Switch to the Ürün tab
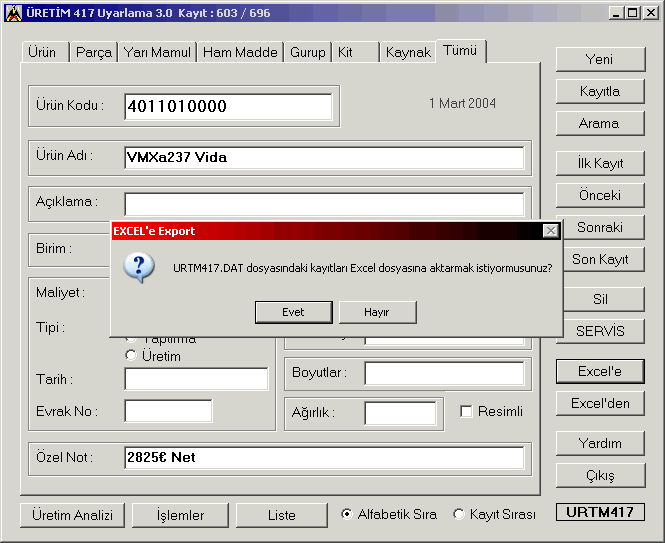The image size is (665, 543). click(x=43, y=52)
